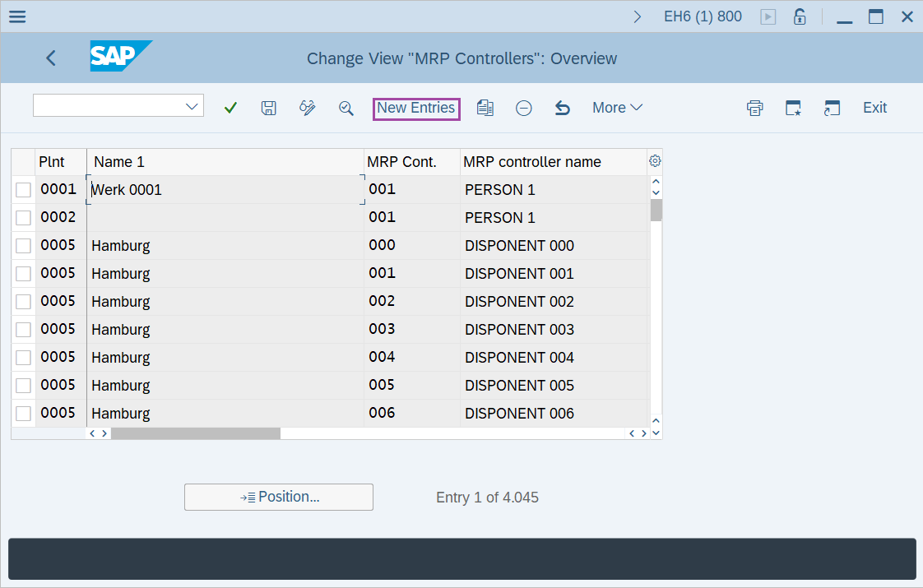Print the overview list via the printer icon
The width and height of the screenshot is (923, 588).
point(754,108)
